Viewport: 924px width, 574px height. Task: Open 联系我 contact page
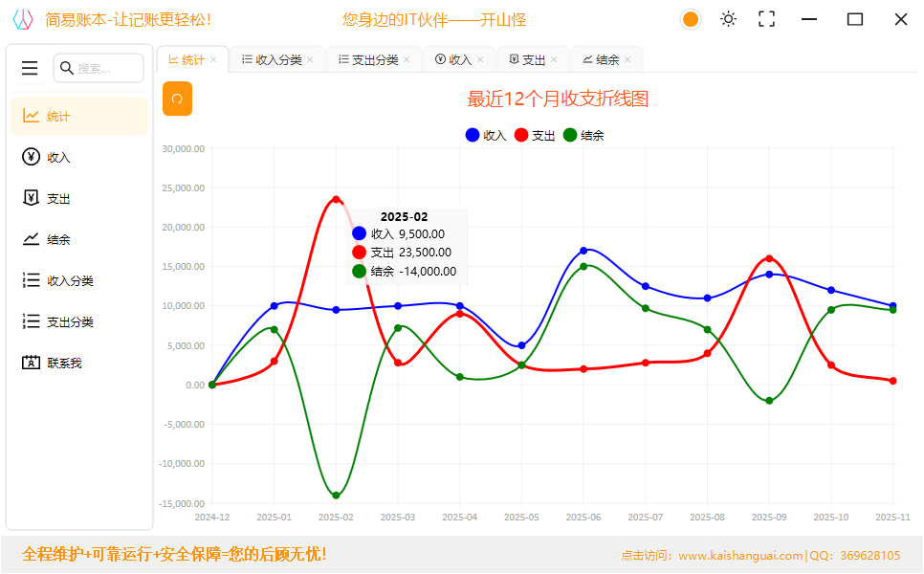click(79, 363)
